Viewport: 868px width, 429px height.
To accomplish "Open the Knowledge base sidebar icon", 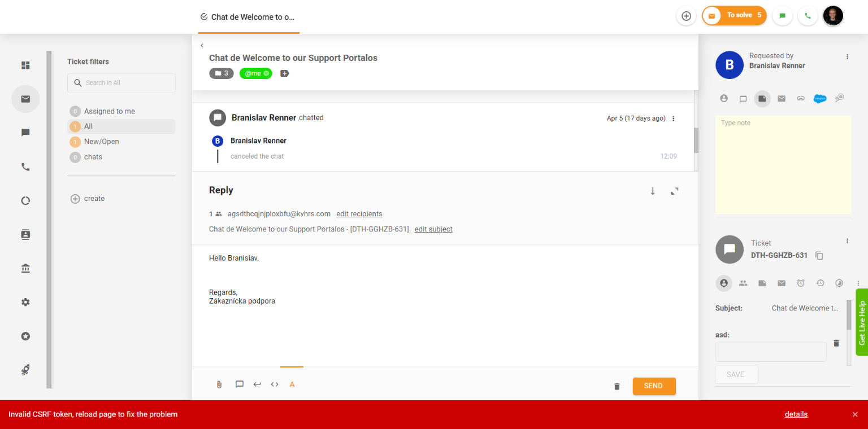I will pos(25,268).
